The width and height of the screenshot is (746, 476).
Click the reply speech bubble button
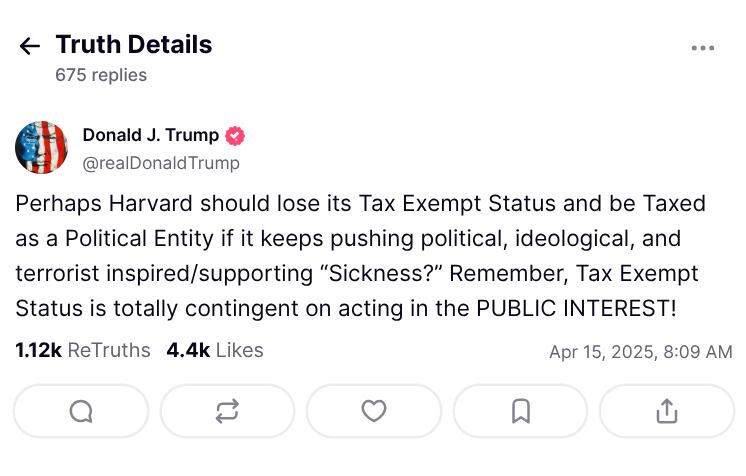coord(81,411)
